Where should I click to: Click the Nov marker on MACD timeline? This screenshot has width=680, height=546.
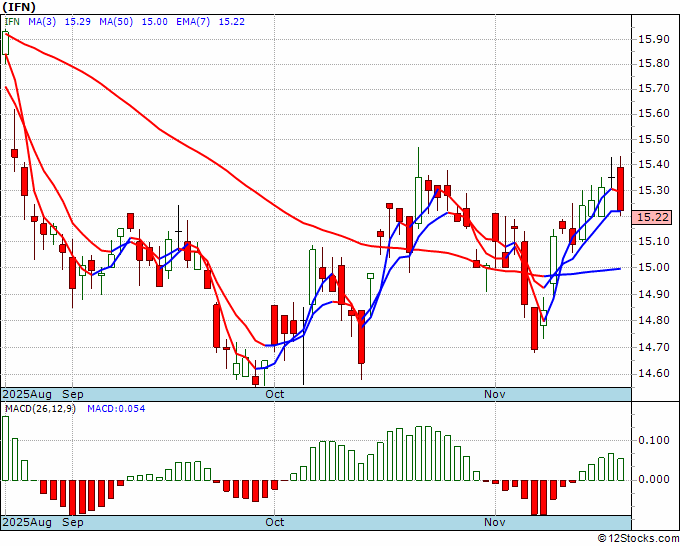(x=495, y=522)
